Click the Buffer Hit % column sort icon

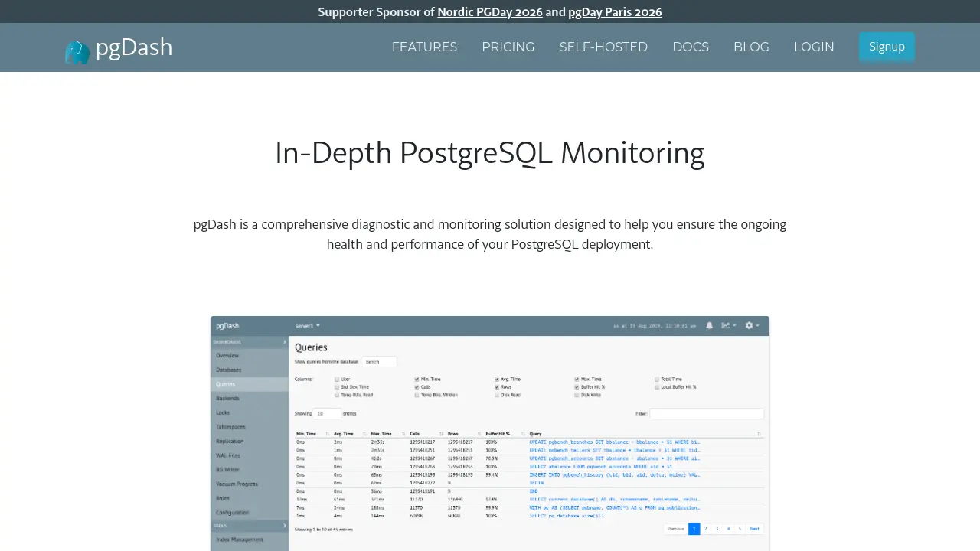click(523, 434)
